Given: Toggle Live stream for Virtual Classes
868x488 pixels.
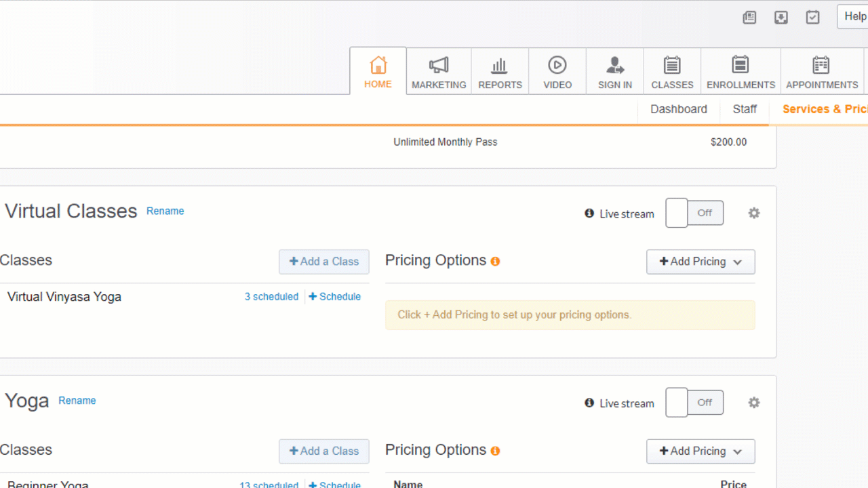Looking at the screenshot, I should [694, 213].
